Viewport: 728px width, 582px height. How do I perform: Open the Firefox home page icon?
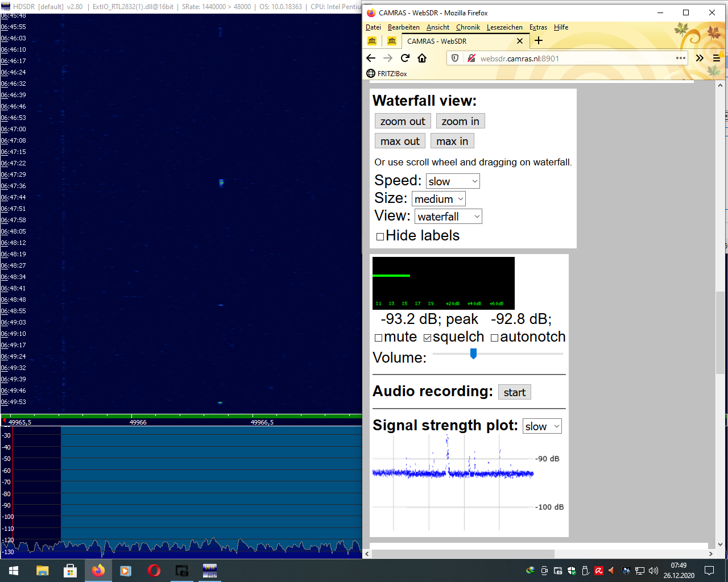tap(422, 58)
